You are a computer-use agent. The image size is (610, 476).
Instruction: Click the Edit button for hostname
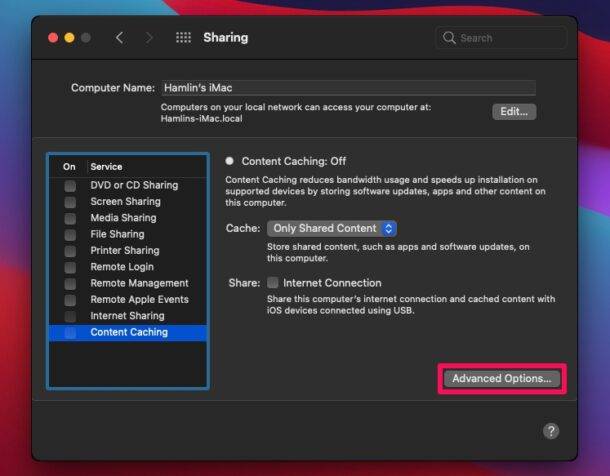(514, 112)
